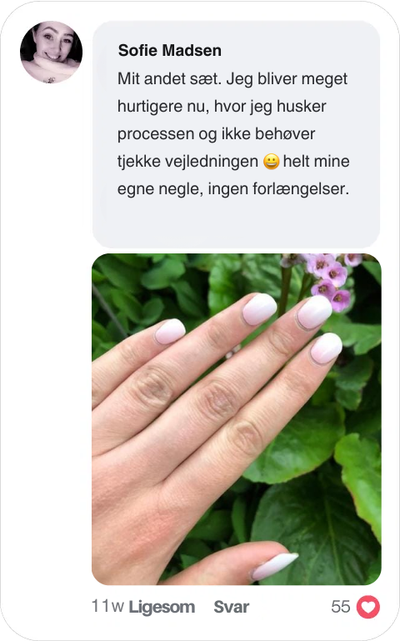Image resolution: width=400 pixels, height=641 pixels.
Task: Open the attached manicured hand photo
Action: point(236,419)
